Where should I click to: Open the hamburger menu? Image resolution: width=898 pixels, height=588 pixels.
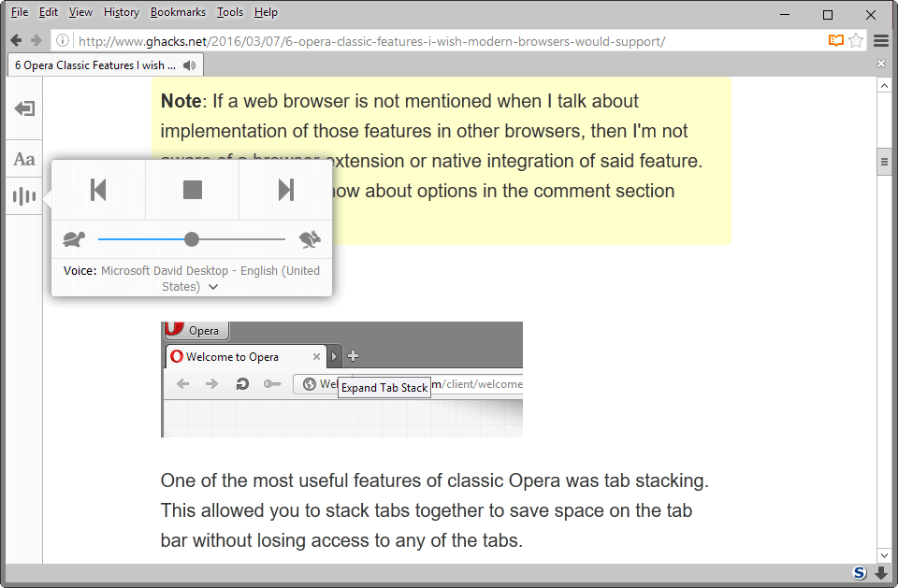coord(881,41)
